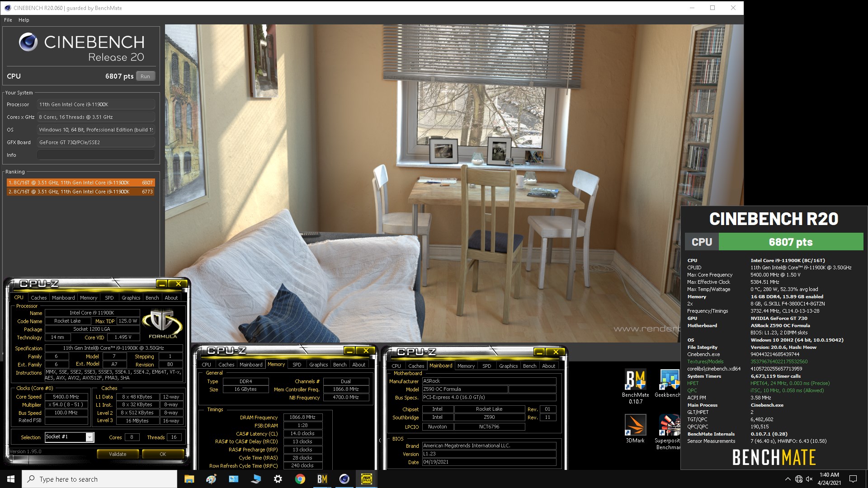This screenshot has height=488, width=868.
Task: Open Cinebench from the taskbar
Action: click(344, 479)
